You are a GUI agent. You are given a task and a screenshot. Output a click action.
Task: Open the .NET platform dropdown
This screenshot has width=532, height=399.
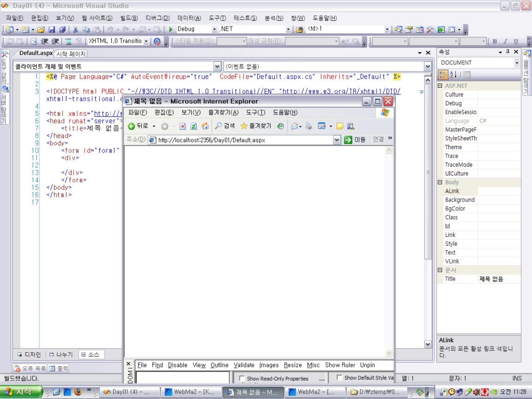288,30
